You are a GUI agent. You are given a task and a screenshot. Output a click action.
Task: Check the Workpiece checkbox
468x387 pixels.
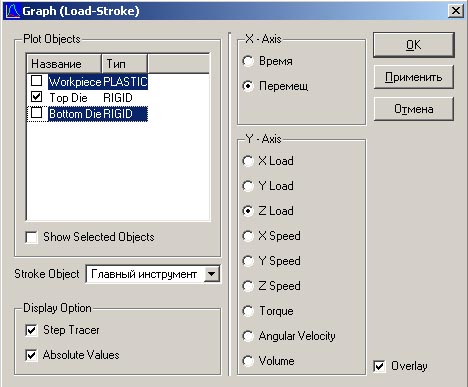pyautogui.click(x=36, y=81)
